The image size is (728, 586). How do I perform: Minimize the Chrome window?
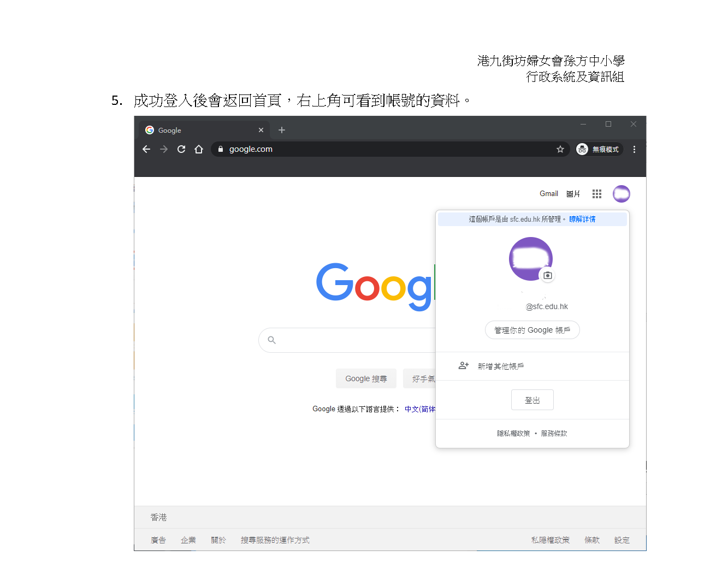point(583,125)
